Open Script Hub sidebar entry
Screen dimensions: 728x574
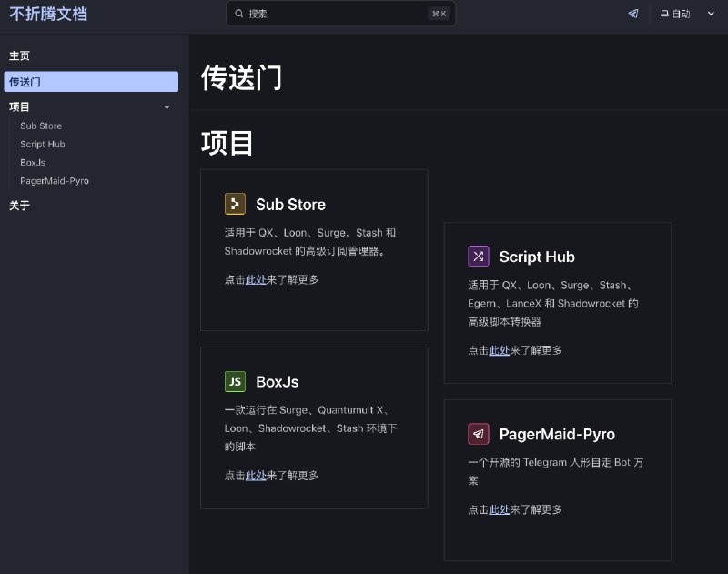click(x=43, y=145)
